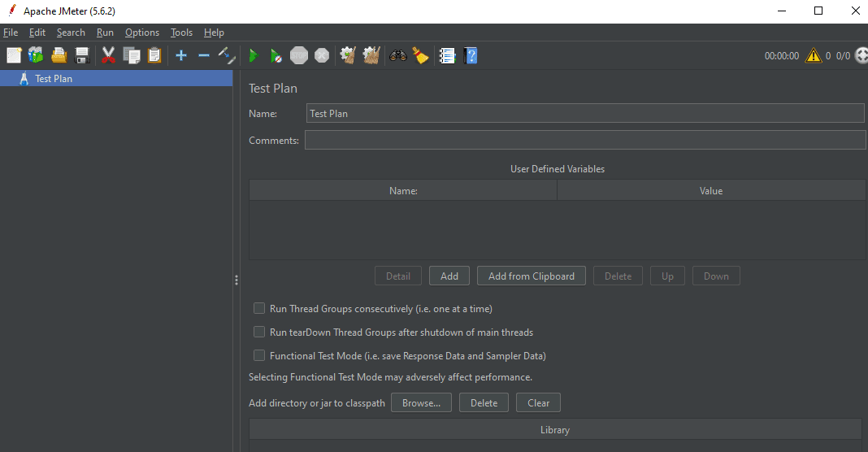Click the Cut scissors icon
Screen dimensions: 868x452
point(108,55)
